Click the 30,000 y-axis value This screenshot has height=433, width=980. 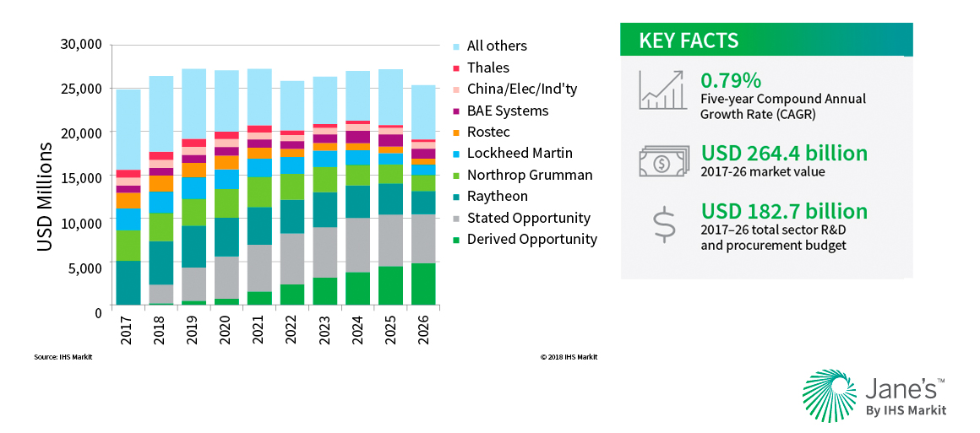point(81,44)
